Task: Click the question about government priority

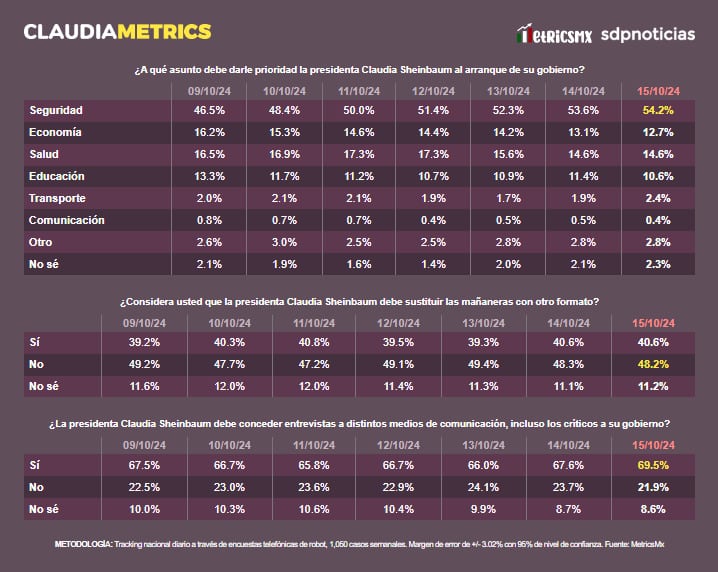Action: 359,70
